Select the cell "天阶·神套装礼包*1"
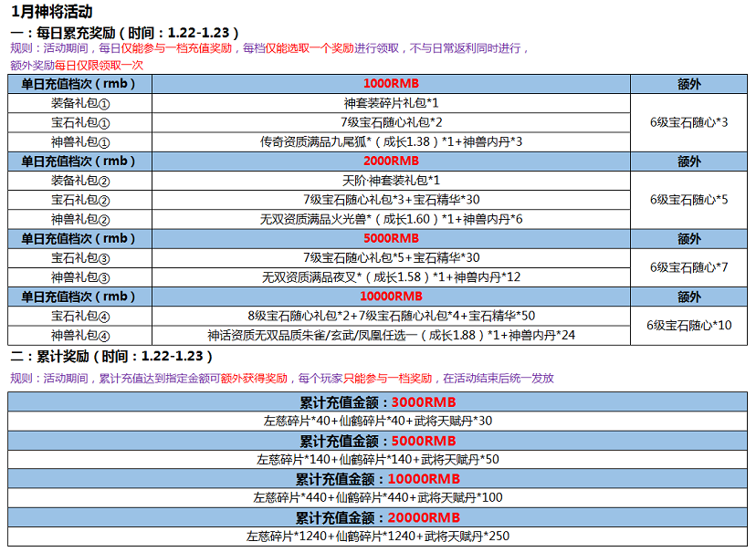 coord(391,181)
